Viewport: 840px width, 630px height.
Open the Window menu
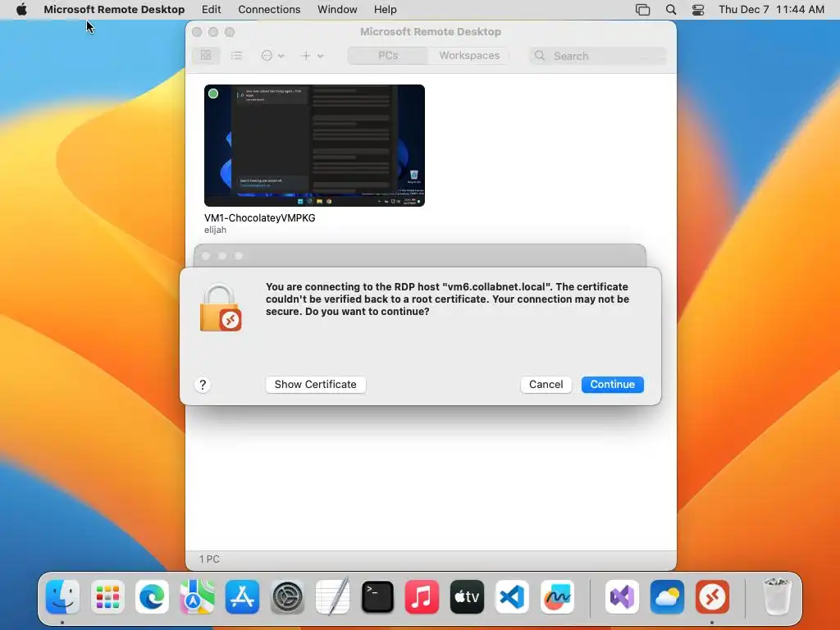337,10
